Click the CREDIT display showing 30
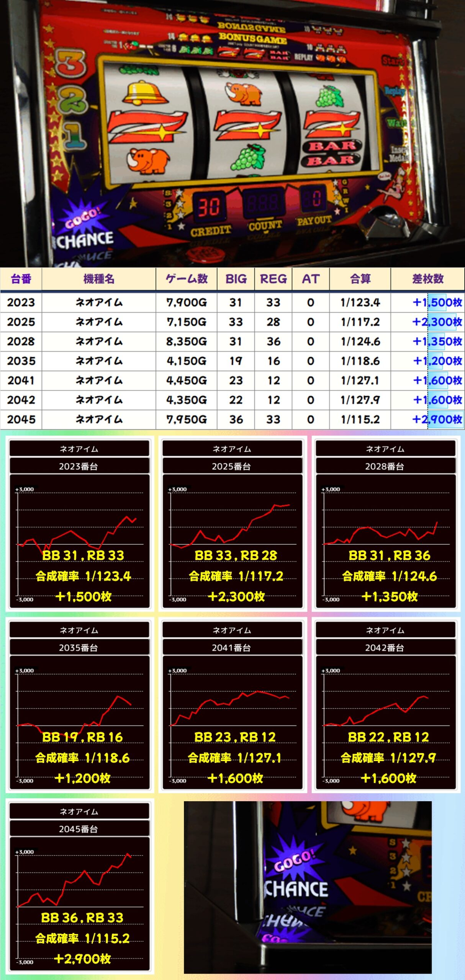 click(209, 207)
